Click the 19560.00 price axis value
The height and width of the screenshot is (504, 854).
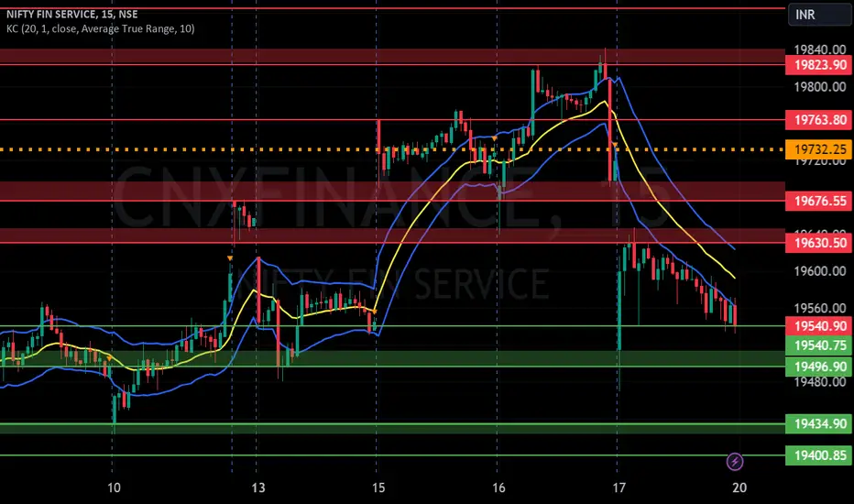pos(819,309)
